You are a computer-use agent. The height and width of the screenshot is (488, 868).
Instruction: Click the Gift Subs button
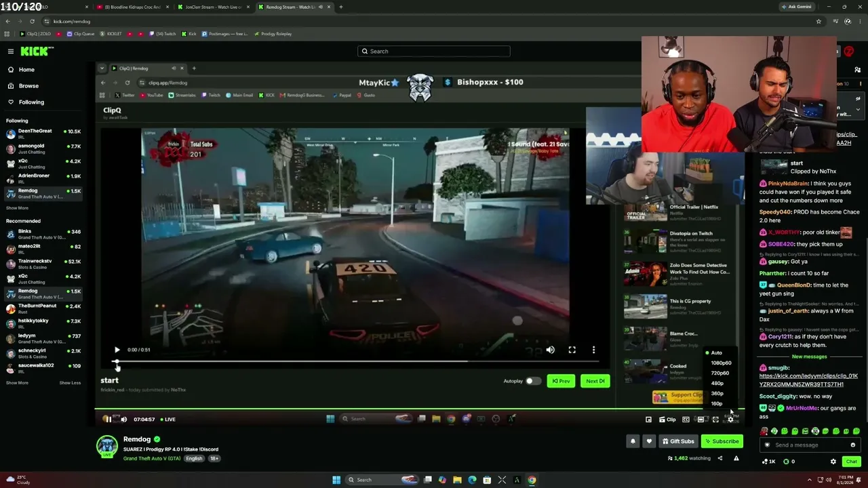coord(678,441)
